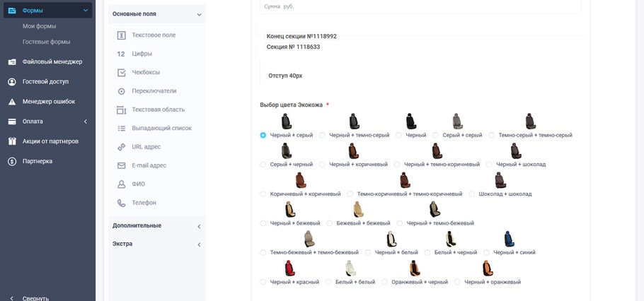The width and height of the screenshot is (644, 301).
Task: Select the Черный + красный radio option
Action: pos(263,282)
